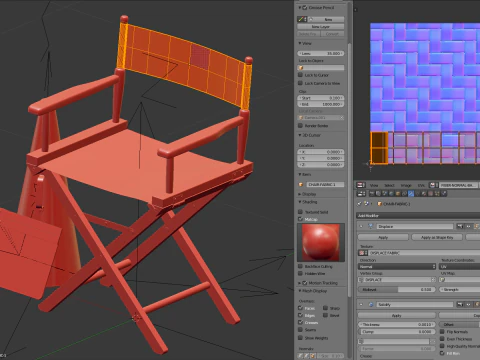
Task: Collapse the 3D Cursor panel
Action: [x=299, y=135]
